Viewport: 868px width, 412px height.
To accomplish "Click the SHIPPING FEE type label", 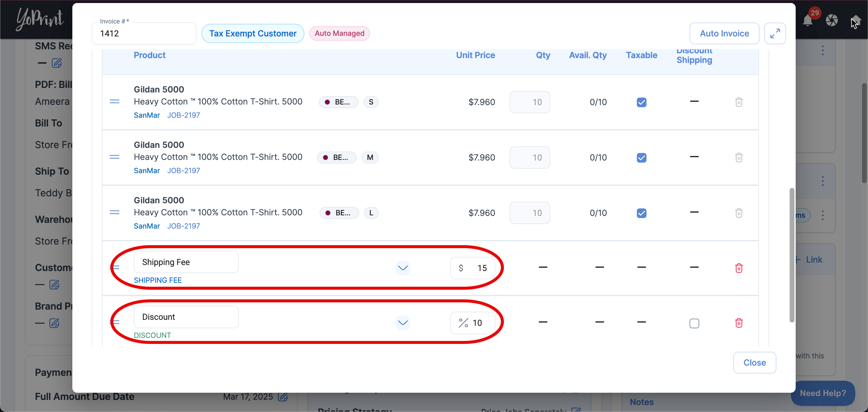I will pyautogui.click(x=158, y=280).
